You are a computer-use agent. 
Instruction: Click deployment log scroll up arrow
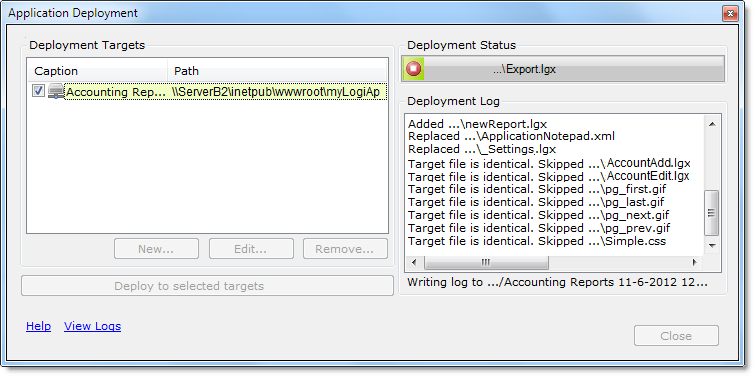click(712, 124)
